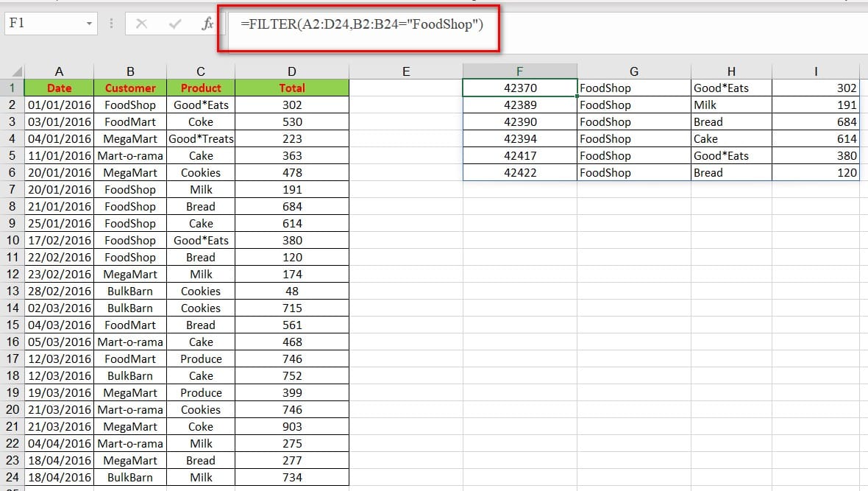Click the Mart-o-rama cell in row 5
The image size is (868, 491).
[130, 155]
